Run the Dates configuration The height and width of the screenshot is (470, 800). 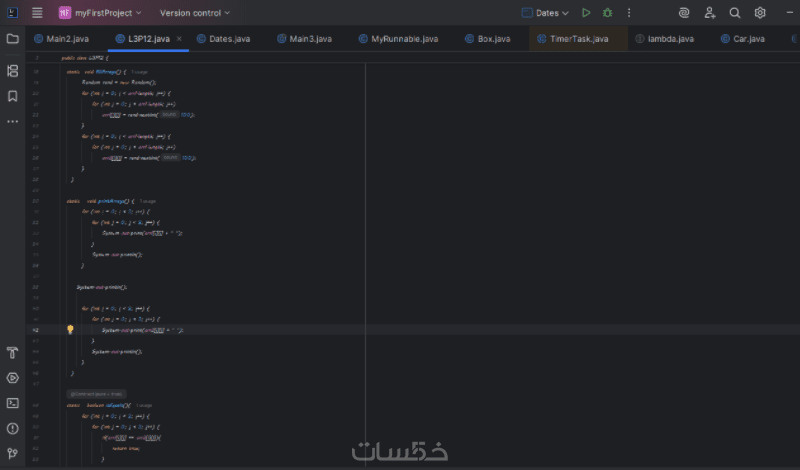point(586,13)
